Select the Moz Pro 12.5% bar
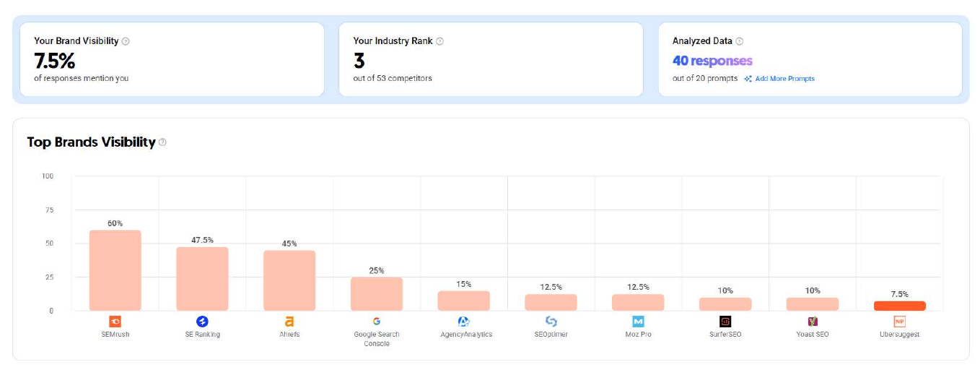This screenshot has width=980, height=375. [x=638, y=302]
